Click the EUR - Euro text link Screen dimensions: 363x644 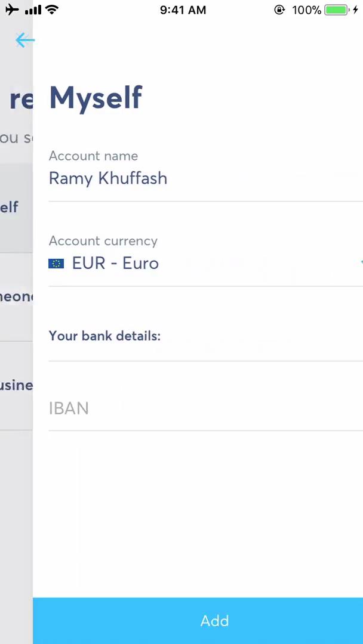click(x=115, y=263)
